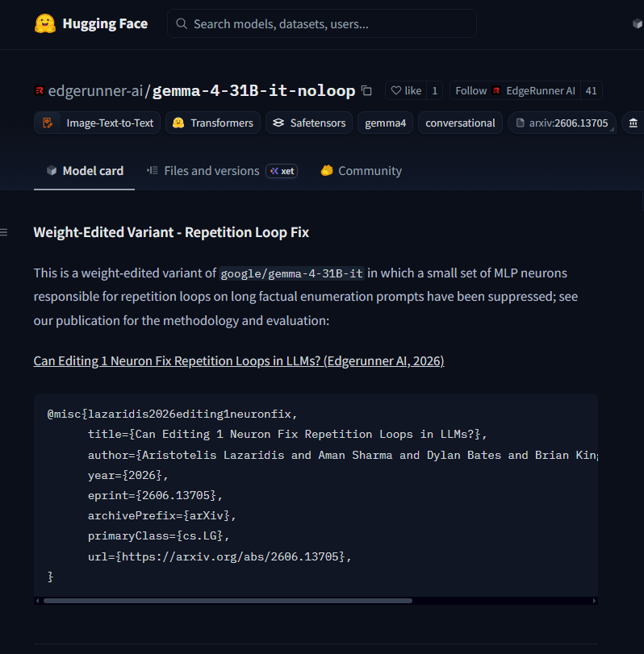This screenshot has height=654, width=644.
Task: Click the Image-Text-to-Text task icon
Action: 48,123
